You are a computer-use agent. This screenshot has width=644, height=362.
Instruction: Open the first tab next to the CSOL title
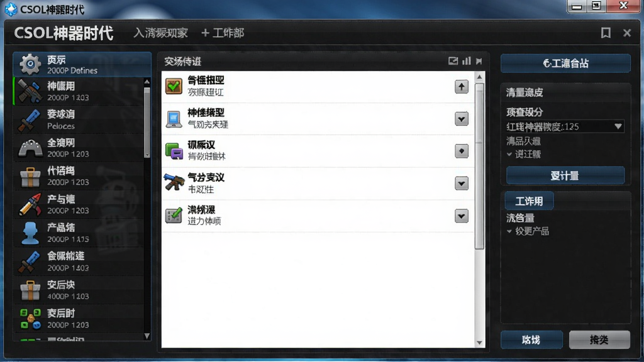pyautogui.click(x=160, y=33)
